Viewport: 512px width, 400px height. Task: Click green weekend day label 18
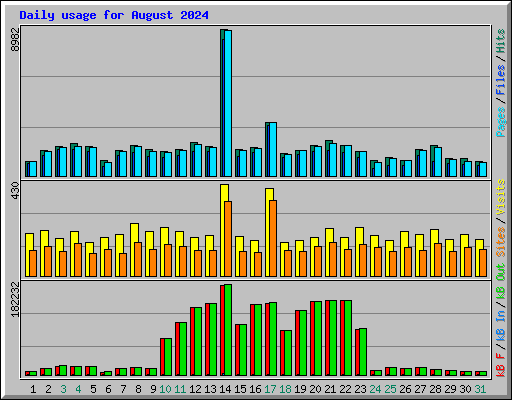tap(285, 389)
